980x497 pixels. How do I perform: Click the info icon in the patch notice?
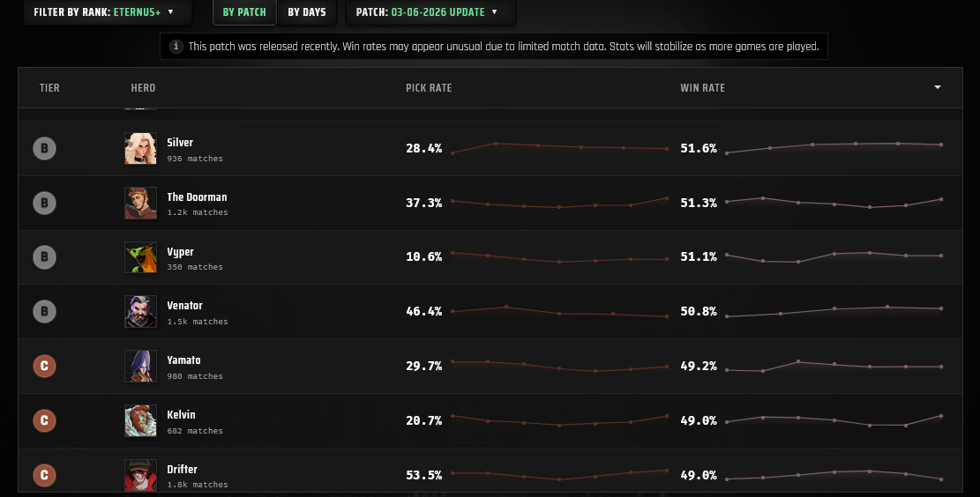click(176, 46)
